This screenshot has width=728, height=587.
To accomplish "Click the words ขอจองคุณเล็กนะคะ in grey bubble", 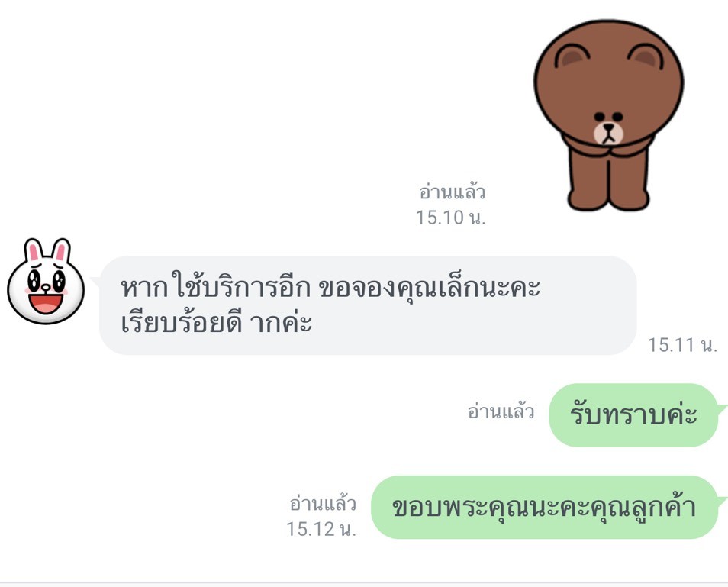I will [430, 288].
